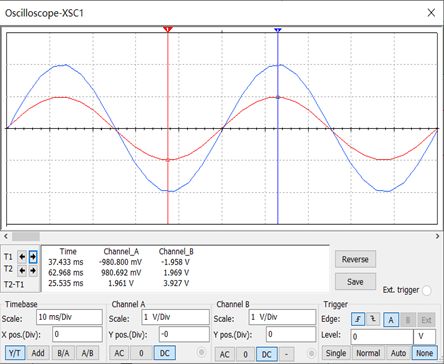Click Channel A Y pos. field
Viewport: 444px width, 364px height.
184,334
